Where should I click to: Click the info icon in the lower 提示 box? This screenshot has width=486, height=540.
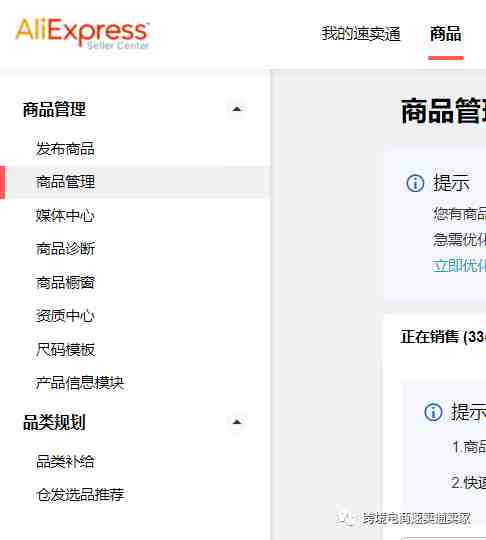[433, 412]
